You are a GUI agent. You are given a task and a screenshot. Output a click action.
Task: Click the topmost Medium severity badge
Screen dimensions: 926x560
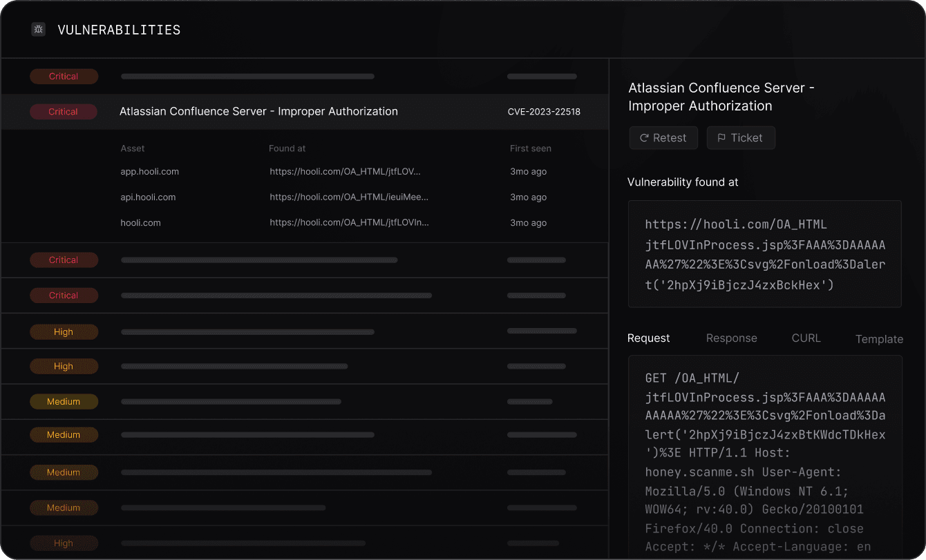64,401
